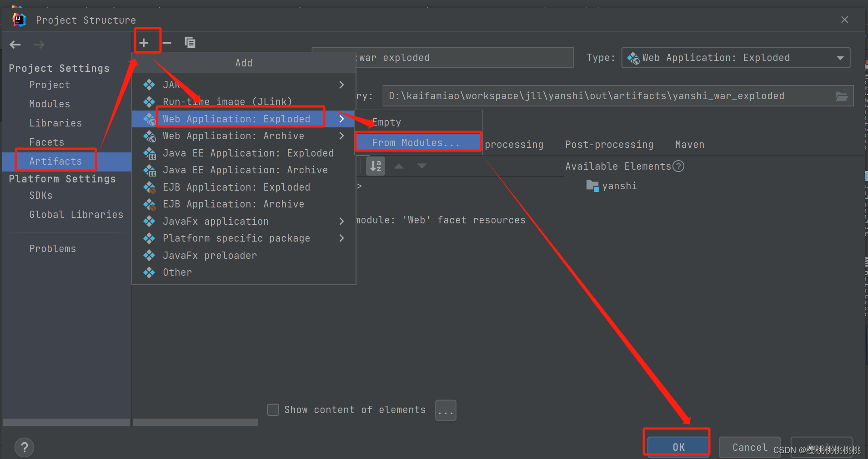Click the IntelliJ IDEA logo in title bar
Screen dimensions: 868x459
[19, 20]
